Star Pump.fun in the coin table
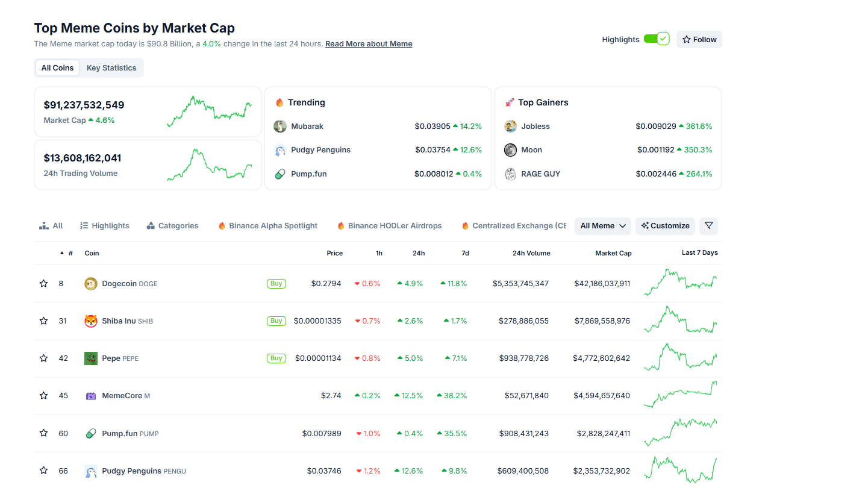 (43, 433)
